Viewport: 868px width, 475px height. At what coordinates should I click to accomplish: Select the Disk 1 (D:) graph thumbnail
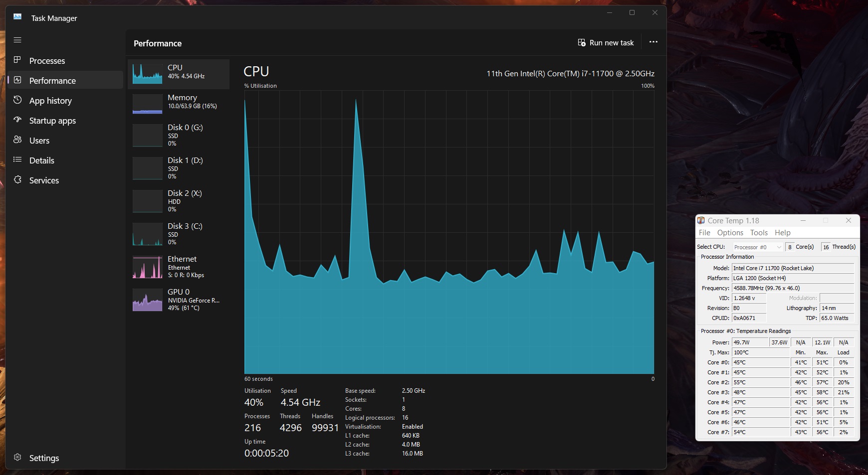pos(148,168)
